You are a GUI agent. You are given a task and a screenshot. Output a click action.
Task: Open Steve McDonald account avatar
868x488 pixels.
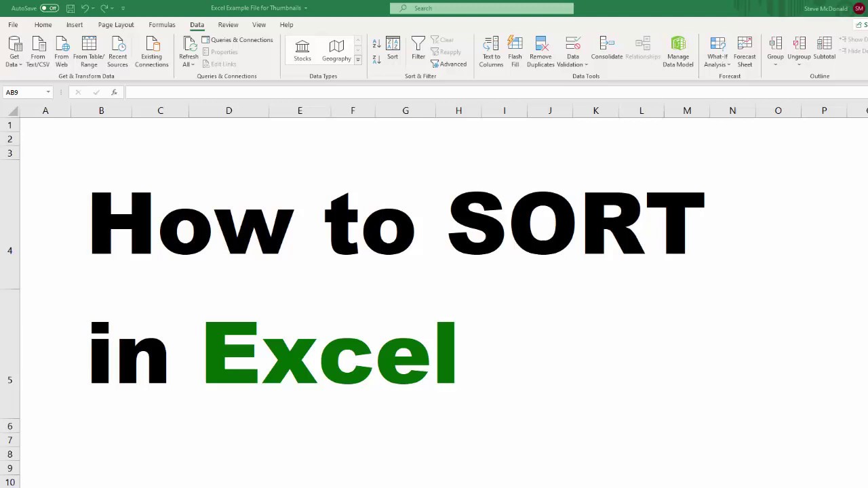coord(859,8)
